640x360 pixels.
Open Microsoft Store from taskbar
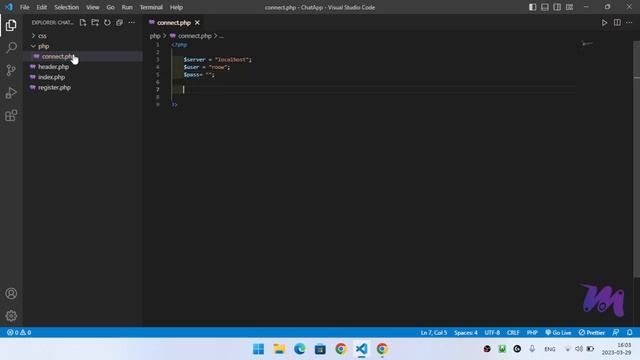[x=320, y=349]
